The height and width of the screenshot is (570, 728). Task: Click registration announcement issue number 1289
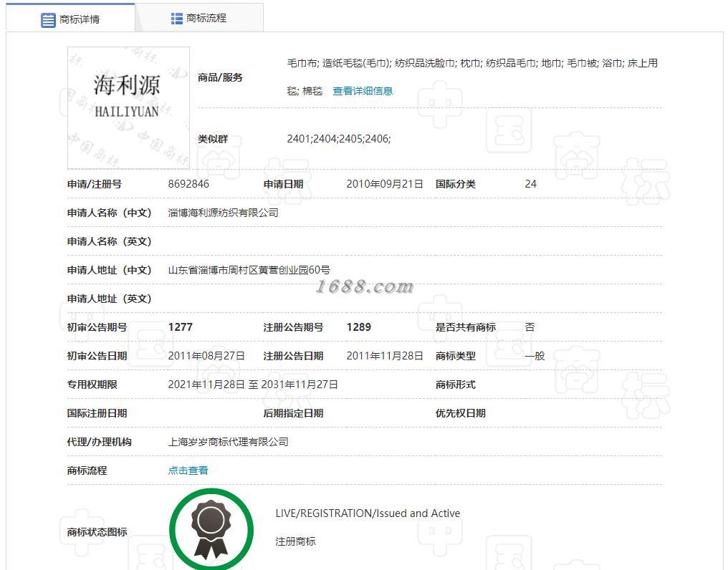(359, 327)
